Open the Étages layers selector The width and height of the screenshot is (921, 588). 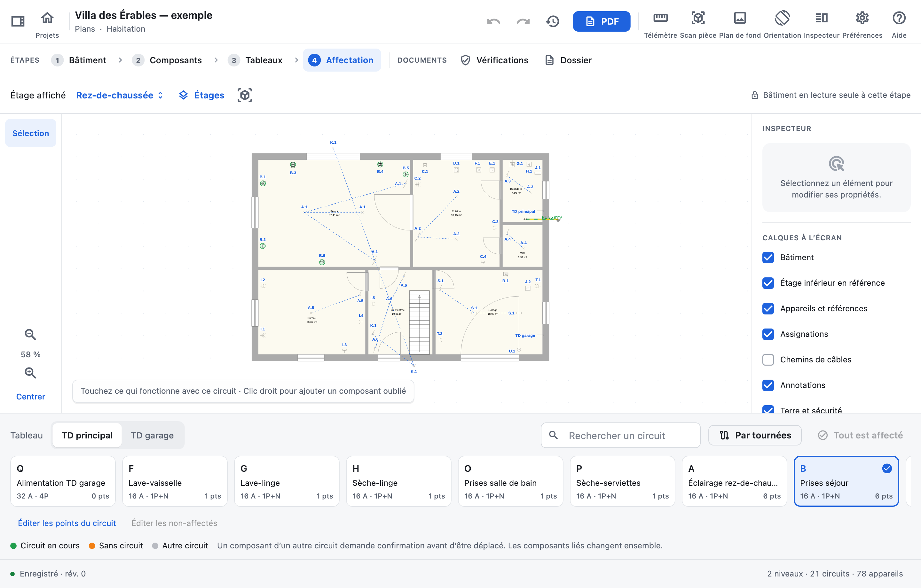point(201,95)
